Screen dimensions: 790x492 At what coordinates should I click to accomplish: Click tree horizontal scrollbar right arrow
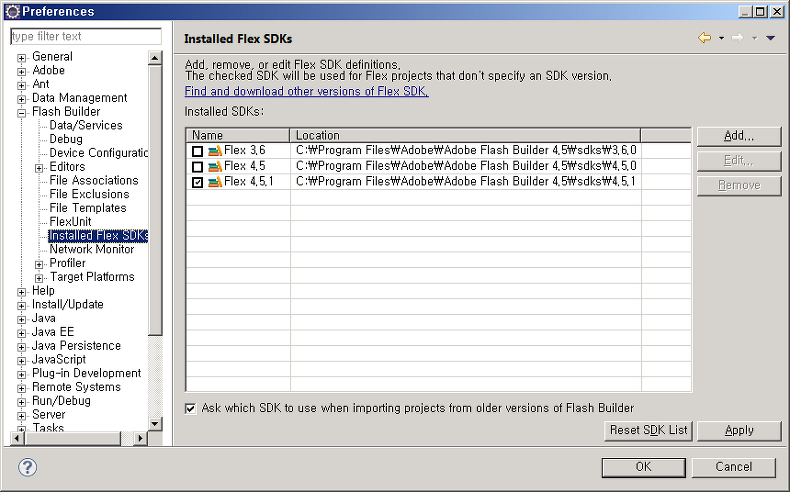tap(140, 439)
